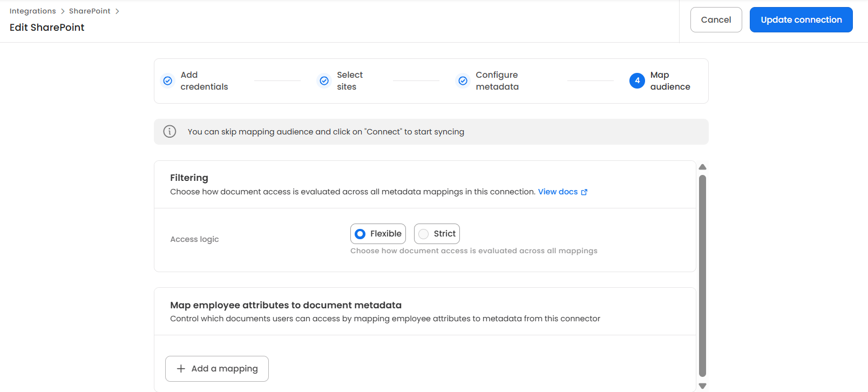The image size is (868, 392).
Task: Click the scrollbar up arrow
Action: pyautogui.click(x=702, y=167)
